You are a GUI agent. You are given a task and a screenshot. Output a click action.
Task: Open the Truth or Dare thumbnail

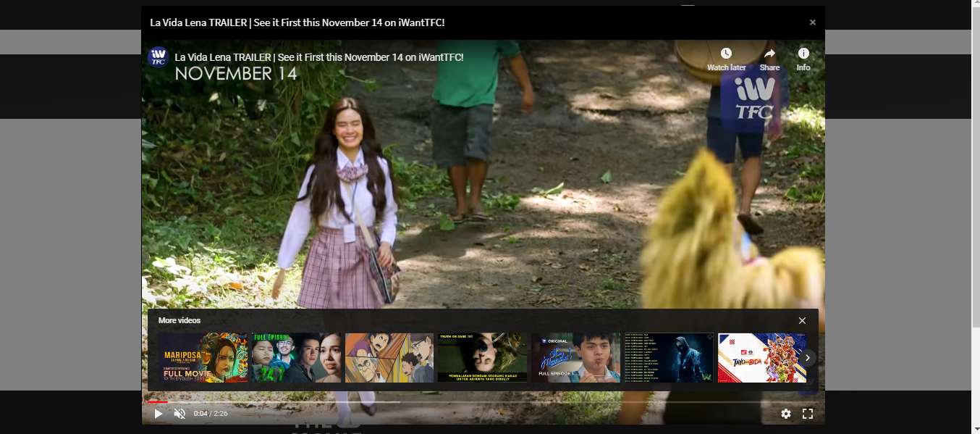coord(483,358)
